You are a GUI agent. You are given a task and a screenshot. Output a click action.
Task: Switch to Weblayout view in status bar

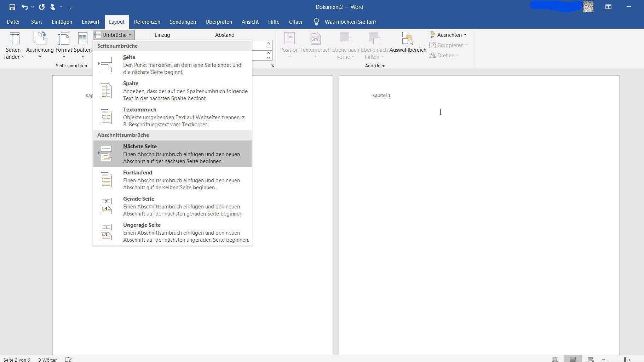[x=590, y=359]
